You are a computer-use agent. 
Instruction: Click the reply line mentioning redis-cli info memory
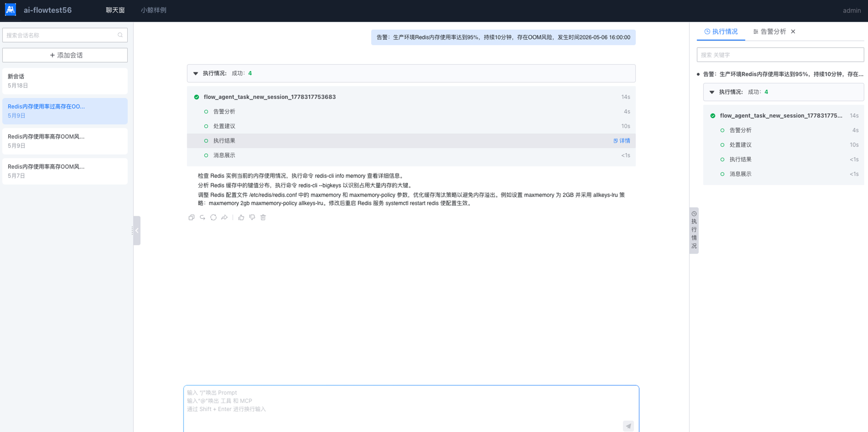point(301,176)
